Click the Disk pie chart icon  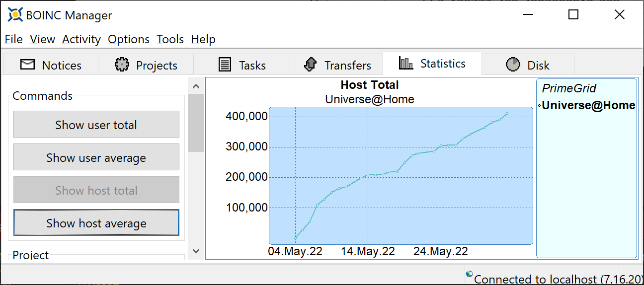[513, 65]
